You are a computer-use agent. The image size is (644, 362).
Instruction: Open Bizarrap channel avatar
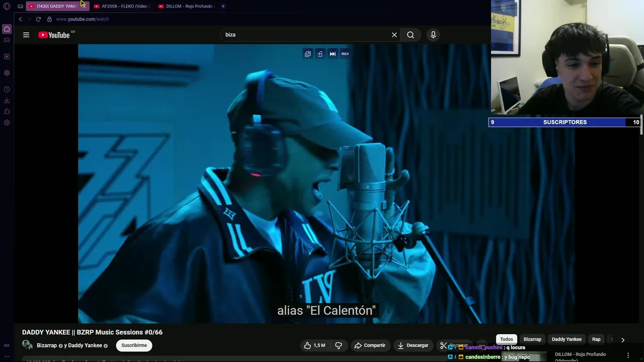pos(27,345)
